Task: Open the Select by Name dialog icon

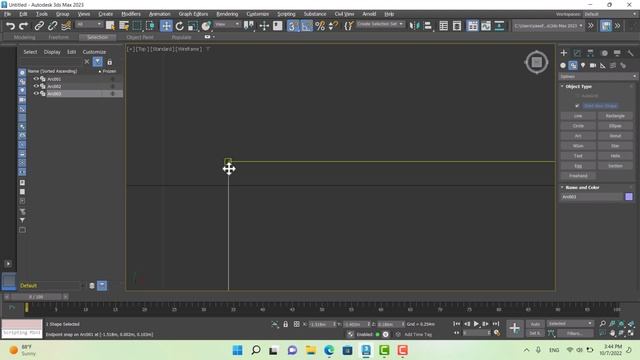Action: [124, 26]
